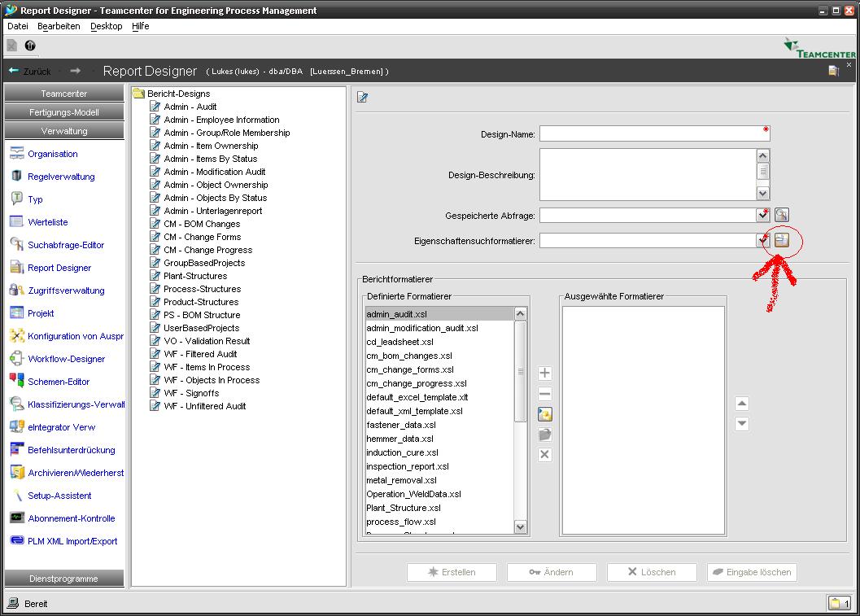Click the edit icon above Design-Name
Screen dimensions: 860x616
(x=363, y=98)
